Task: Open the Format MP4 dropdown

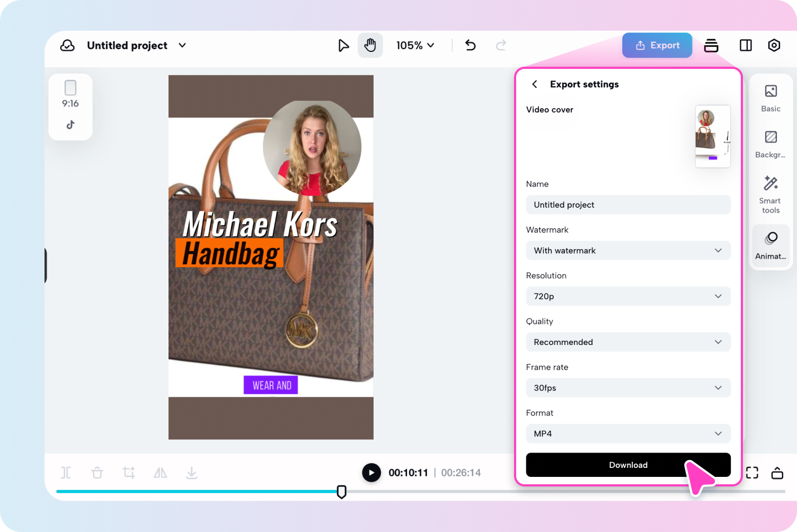Action: pos(628,433)
